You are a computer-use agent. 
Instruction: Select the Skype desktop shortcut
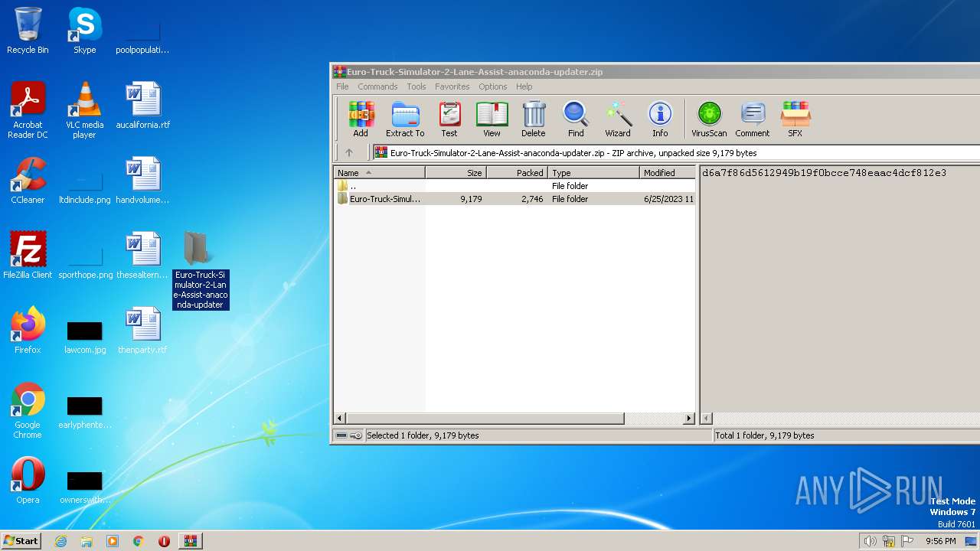coord(84,31)
